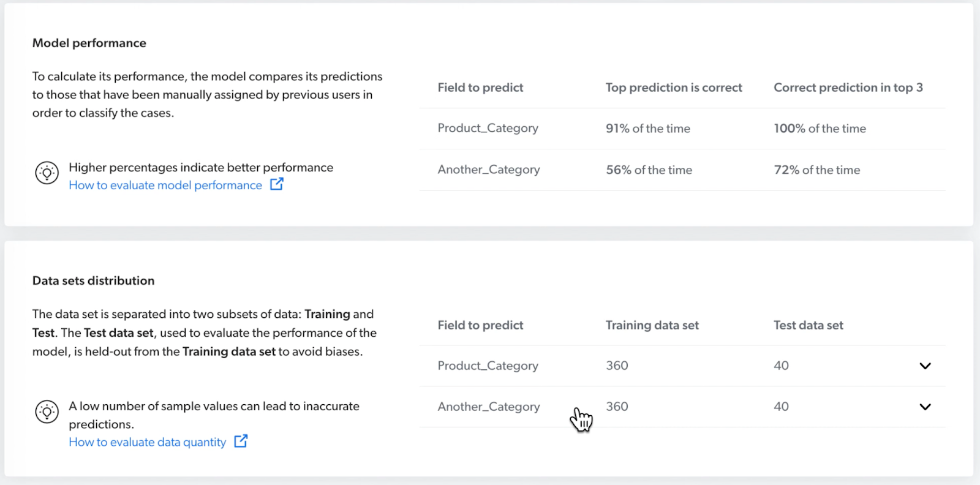Image resolution: width=980 pixels, height=485 pixels.
Task: Click the "100% of the time" value
Action: click(820, 129)
